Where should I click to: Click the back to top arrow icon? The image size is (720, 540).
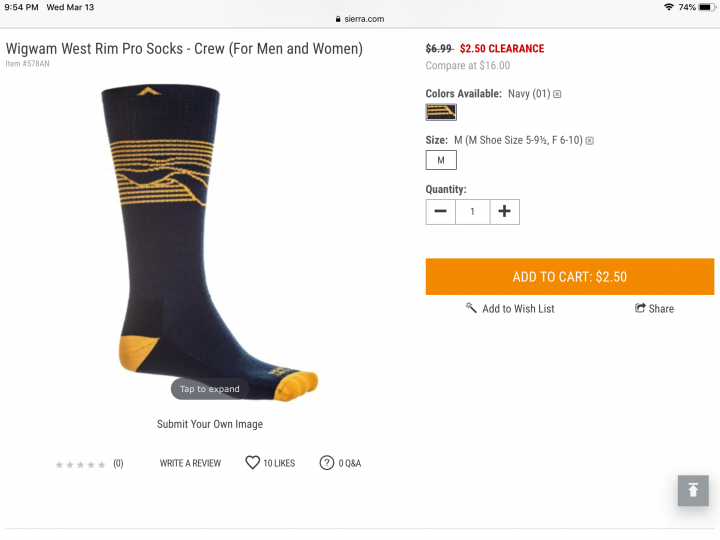click(693, 490)
